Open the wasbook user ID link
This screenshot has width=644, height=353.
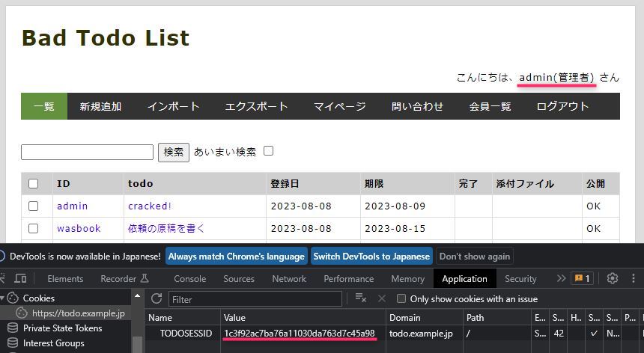click(79, 228)
